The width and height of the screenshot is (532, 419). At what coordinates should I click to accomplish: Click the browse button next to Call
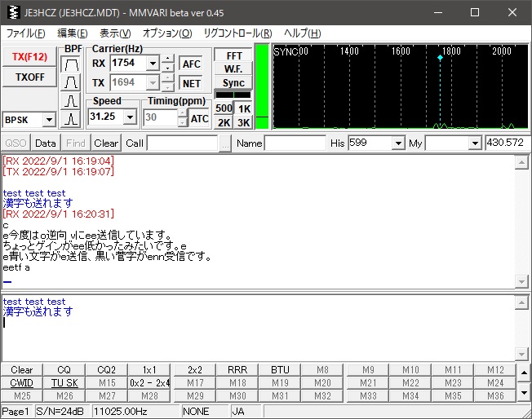225,143
